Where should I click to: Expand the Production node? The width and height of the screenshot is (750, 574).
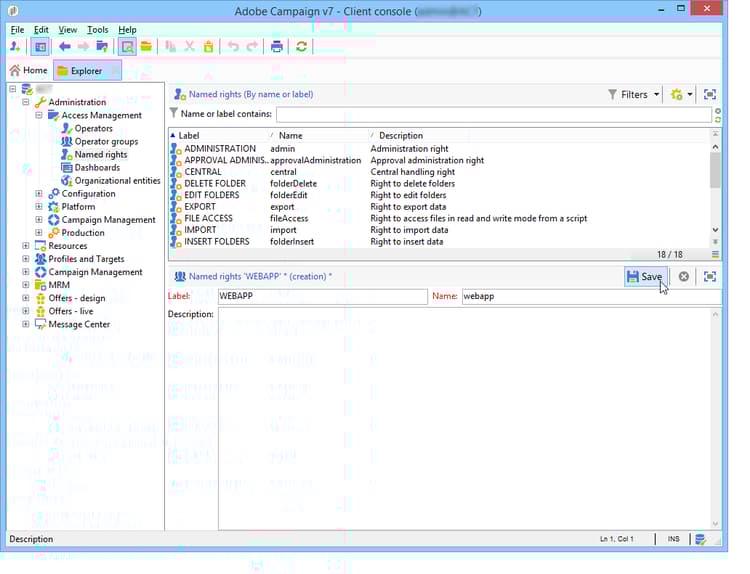point(39,232)
